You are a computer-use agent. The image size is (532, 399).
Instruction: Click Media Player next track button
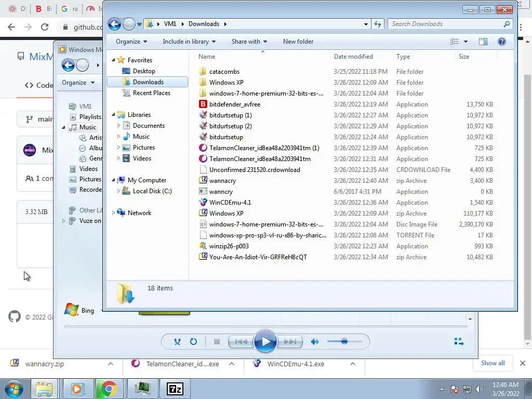coord(289,342)
